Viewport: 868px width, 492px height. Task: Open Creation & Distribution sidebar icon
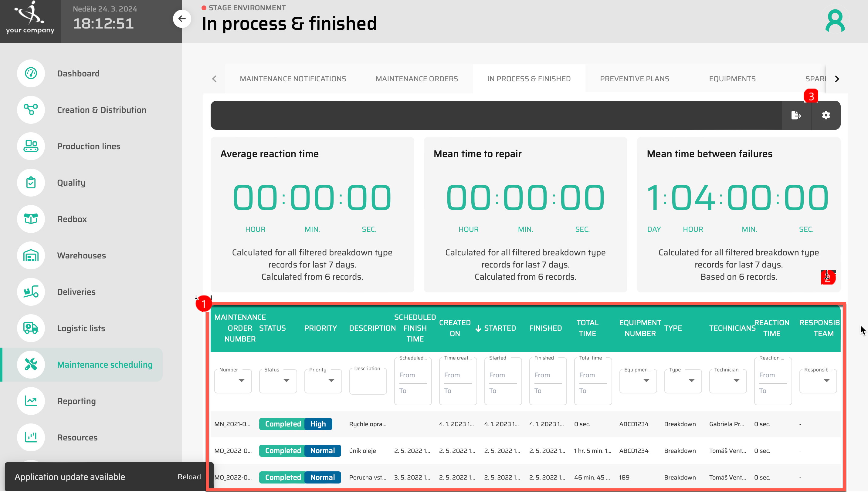click(x=31, y=110)
